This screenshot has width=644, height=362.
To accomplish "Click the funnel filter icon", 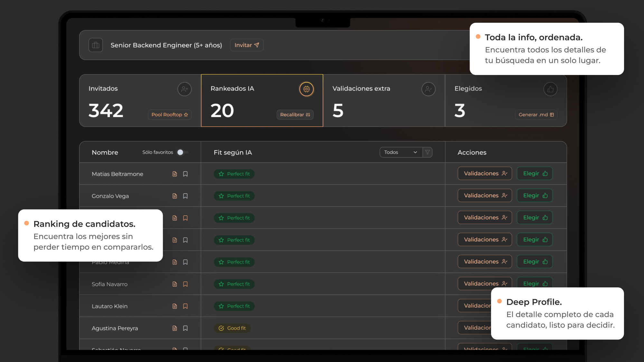I will 427,152.
